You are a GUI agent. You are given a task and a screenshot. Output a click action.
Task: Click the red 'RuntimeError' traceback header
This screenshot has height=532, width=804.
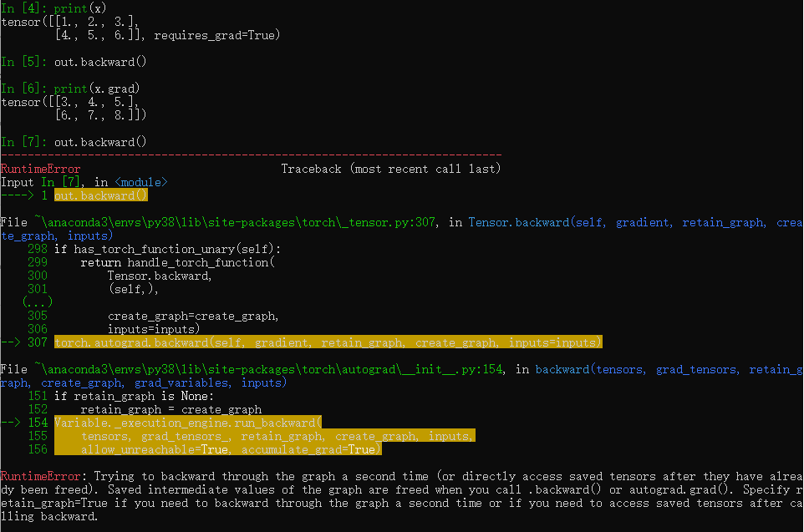(40, 169)
